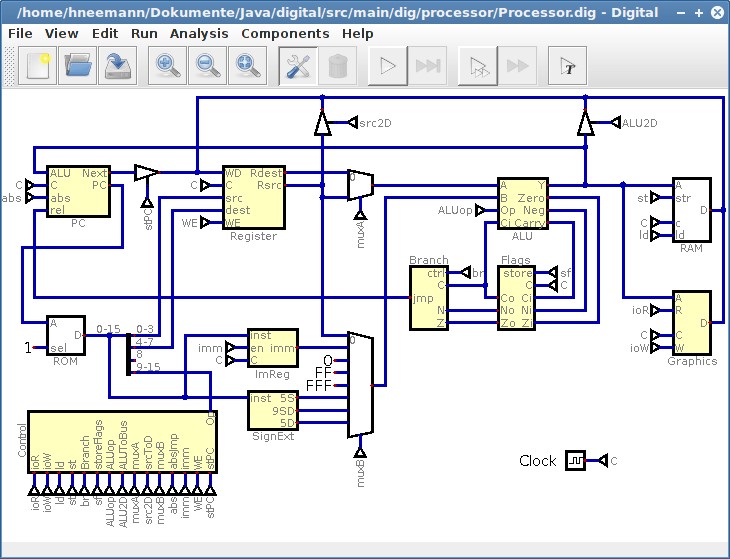Click the grayed-out trash delete icon
730x559 pixels.
click(338, 66)
